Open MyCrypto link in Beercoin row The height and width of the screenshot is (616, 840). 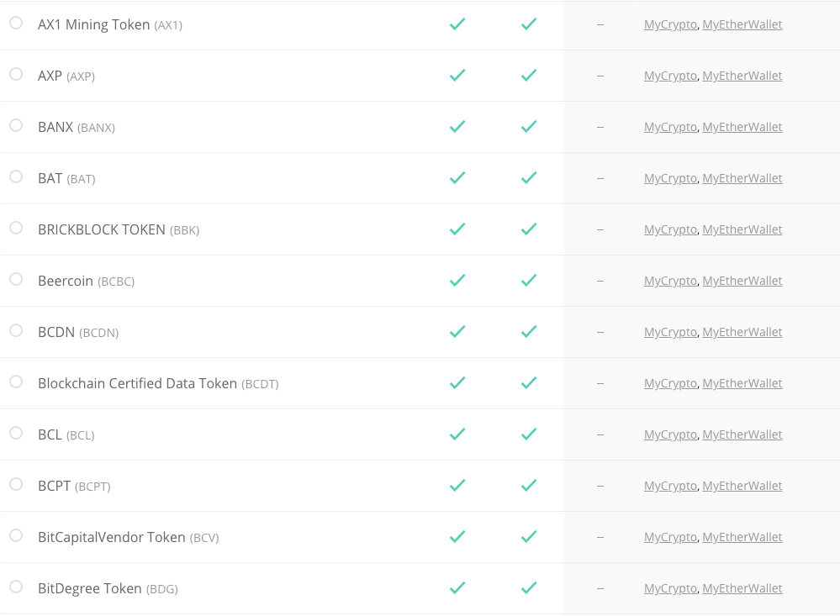[x=670, y=281]
